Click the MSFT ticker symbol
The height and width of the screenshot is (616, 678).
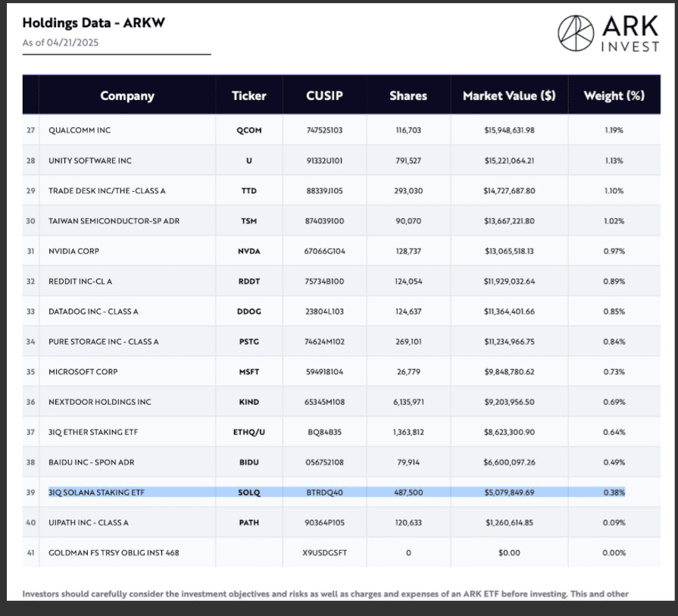point(248,372)
